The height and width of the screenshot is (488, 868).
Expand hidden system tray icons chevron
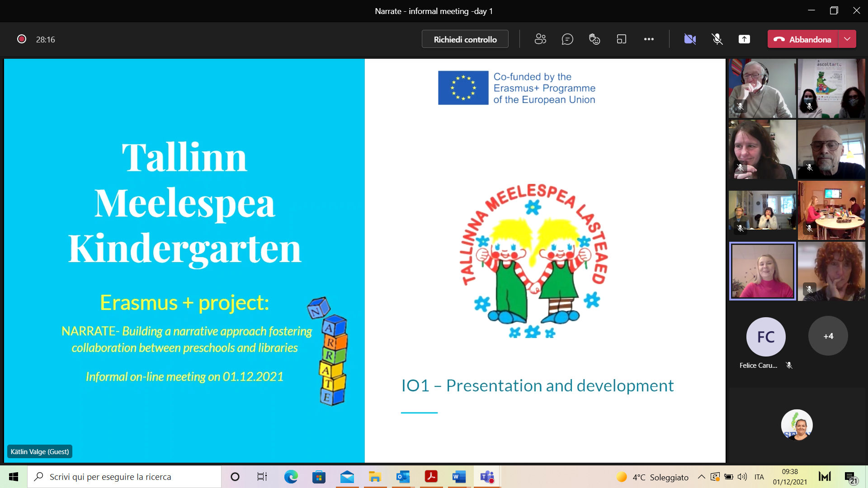pyautogui.click(x=701, y=477)
